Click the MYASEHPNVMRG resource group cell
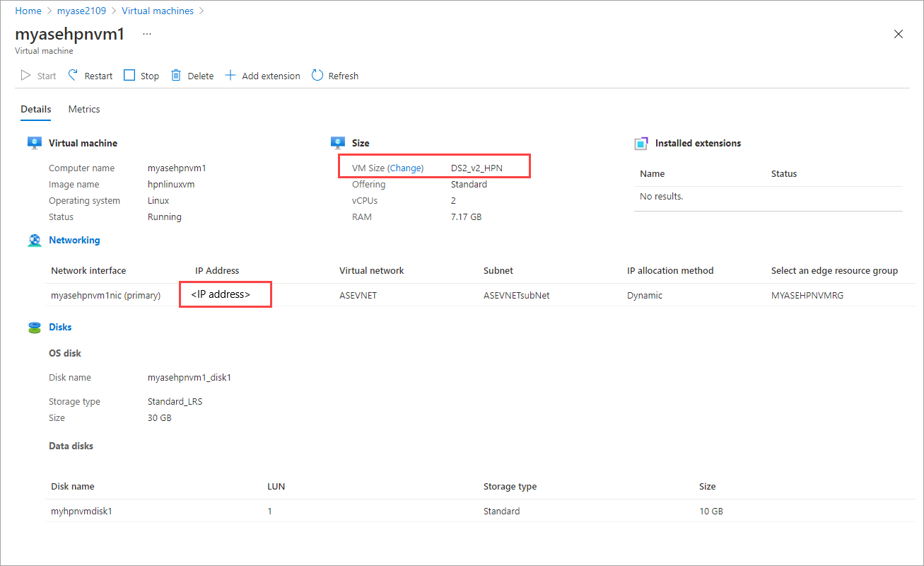The image size is (924, 566). coord(807,295)
